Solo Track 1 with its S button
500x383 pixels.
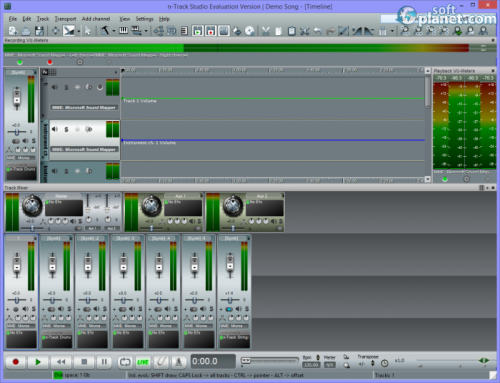click(x=66, y=87)
